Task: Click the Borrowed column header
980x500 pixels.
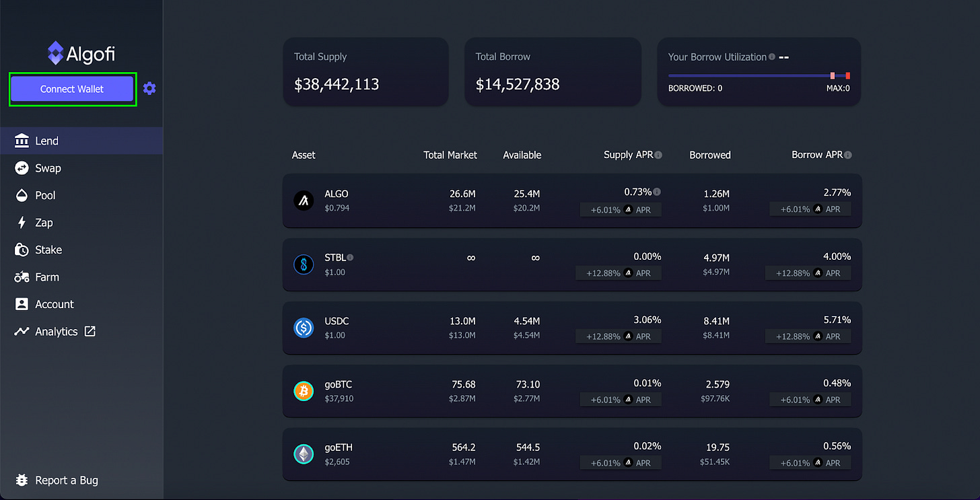Action: (710, 155)
